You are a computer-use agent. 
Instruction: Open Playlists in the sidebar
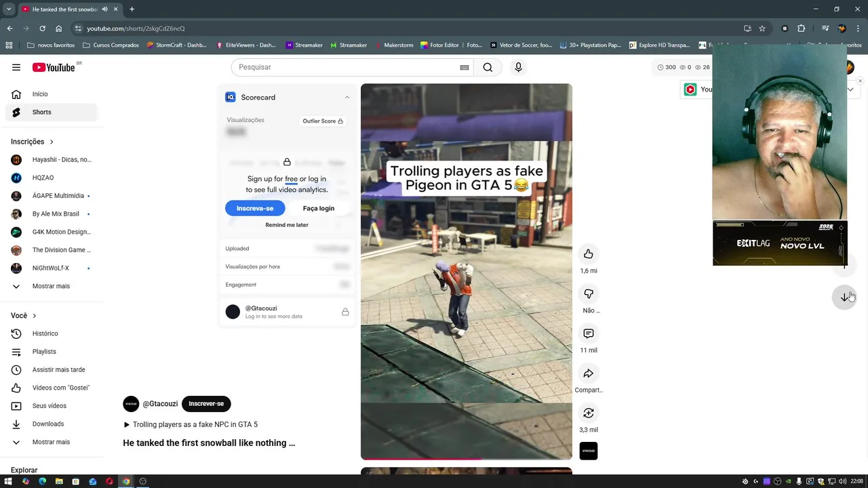tap(52, 352)
